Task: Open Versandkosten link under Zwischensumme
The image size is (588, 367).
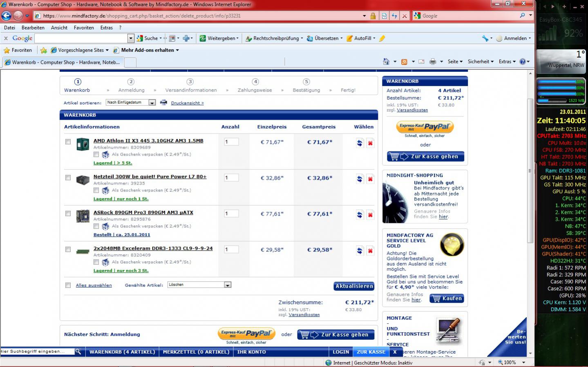Action: 304,315
